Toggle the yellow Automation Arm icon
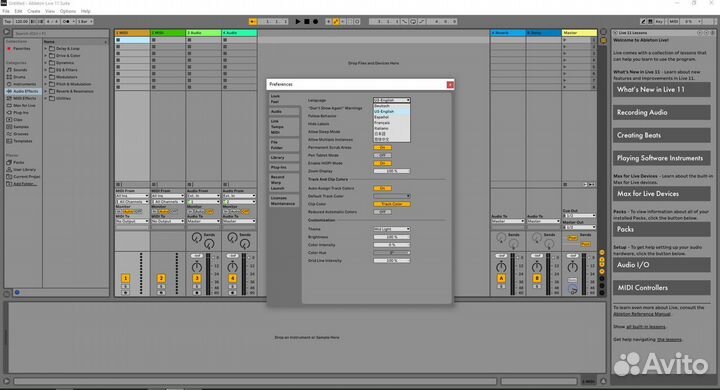720x390 pixels. pyautogui.click(x=336, y=22)
